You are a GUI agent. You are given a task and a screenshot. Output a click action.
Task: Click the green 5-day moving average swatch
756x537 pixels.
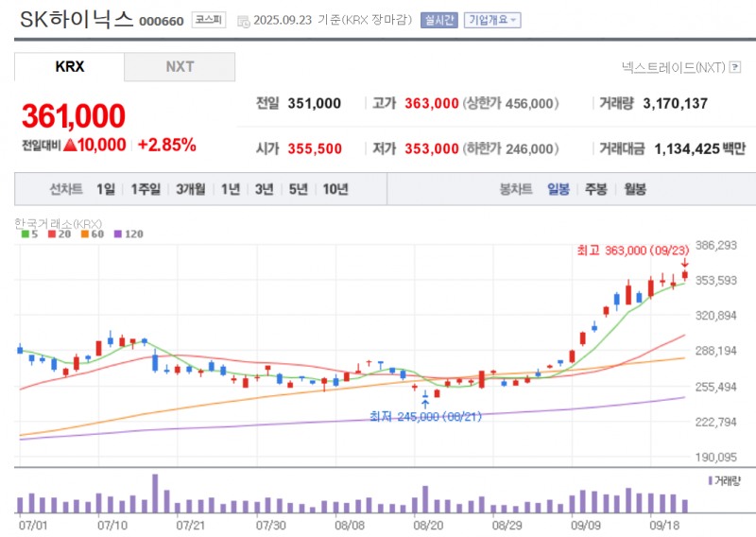[26, 234]
